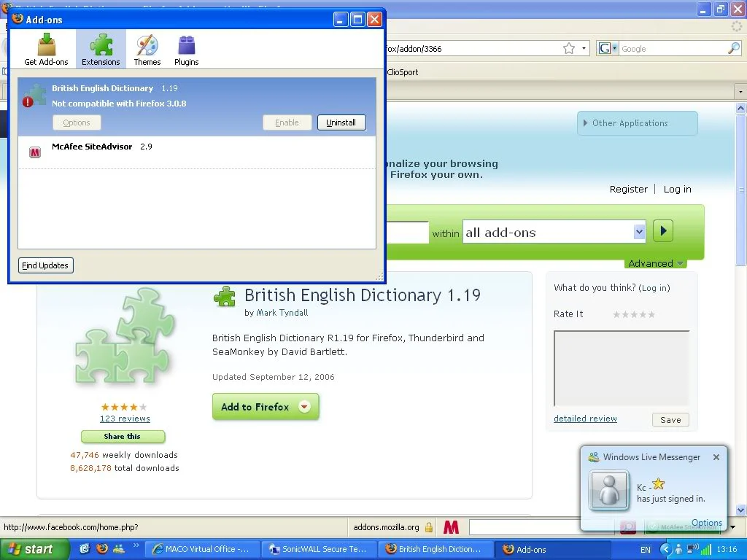The image size is (747, 560).
Task: Click the Messenger quick launch icon
Action: tap(119, 548)
